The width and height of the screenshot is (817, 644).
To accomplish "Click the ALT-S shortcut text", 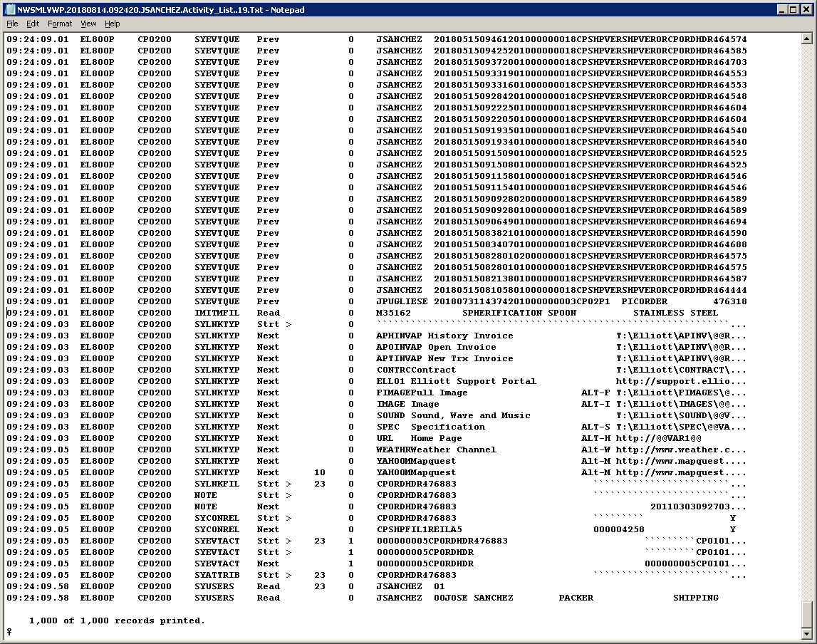I will tap(595, 427).
